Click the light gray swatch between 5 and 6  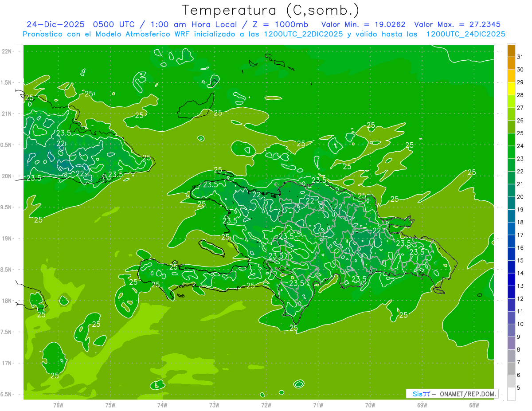[x=511, y=381]
